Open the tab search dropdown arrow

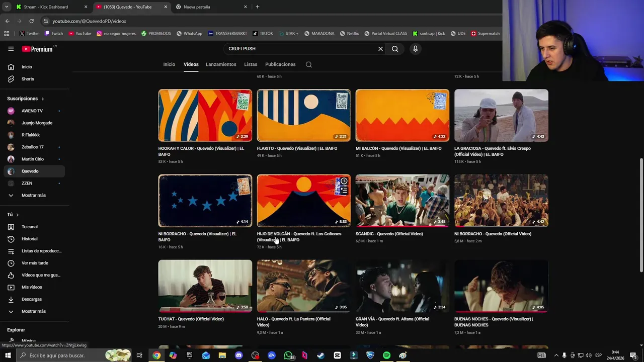pos(7,7)
